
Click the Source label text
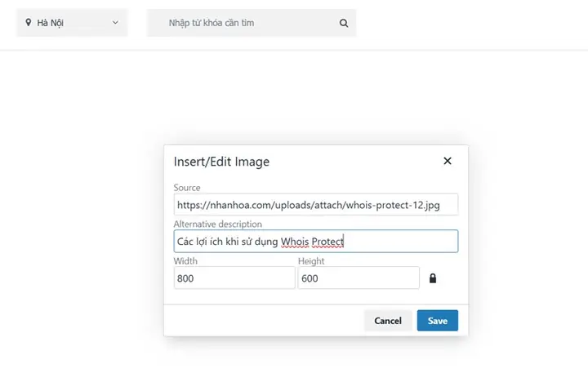[x=187, y=188]
